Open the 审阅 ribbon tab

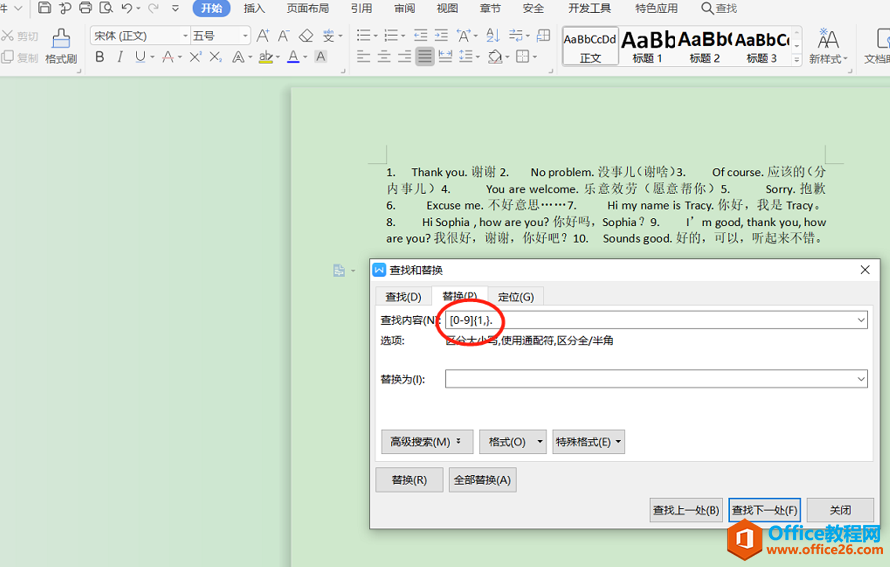[405, 8]
